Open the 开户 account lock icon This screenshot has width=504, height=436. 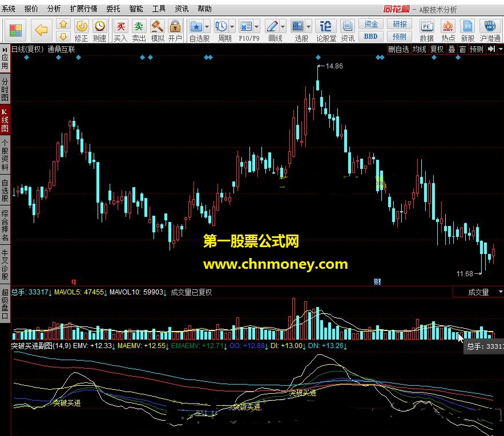coord(175,26)
